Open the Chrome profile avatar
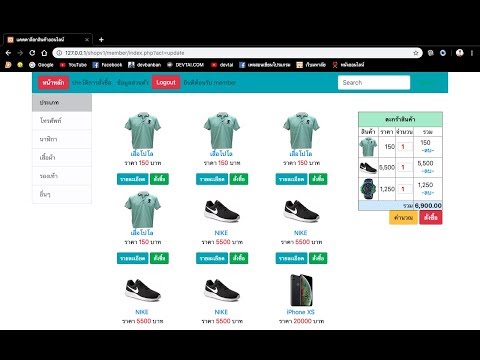The width and height of the screenshot is (480, 360). coord(460,53)
